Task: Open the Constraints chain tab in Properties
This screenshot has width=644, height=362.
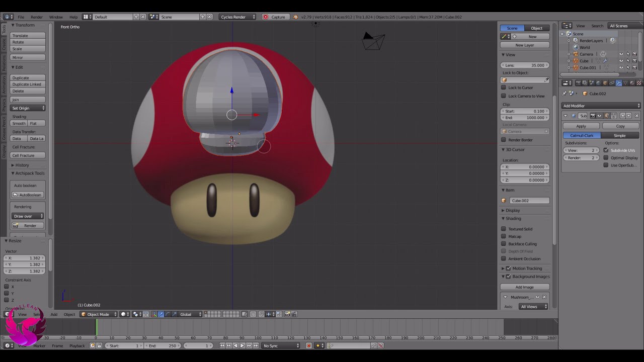Action: 612,83
